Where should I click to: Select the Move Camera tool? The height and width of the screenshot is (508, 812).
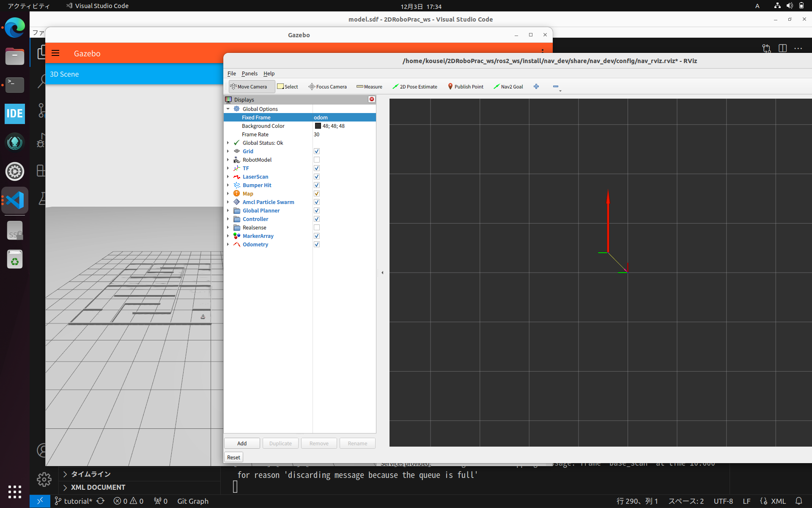tap(251, 86)
